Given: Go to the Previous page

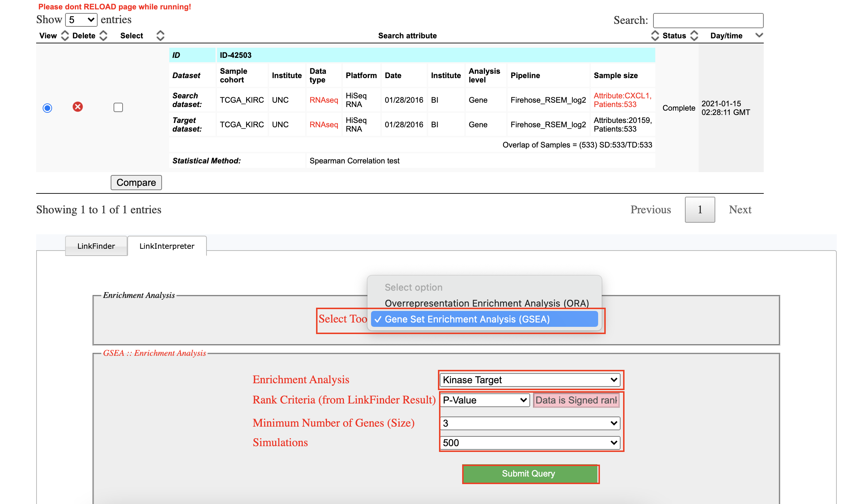Looking at the screenshot, I should [651, 210].
